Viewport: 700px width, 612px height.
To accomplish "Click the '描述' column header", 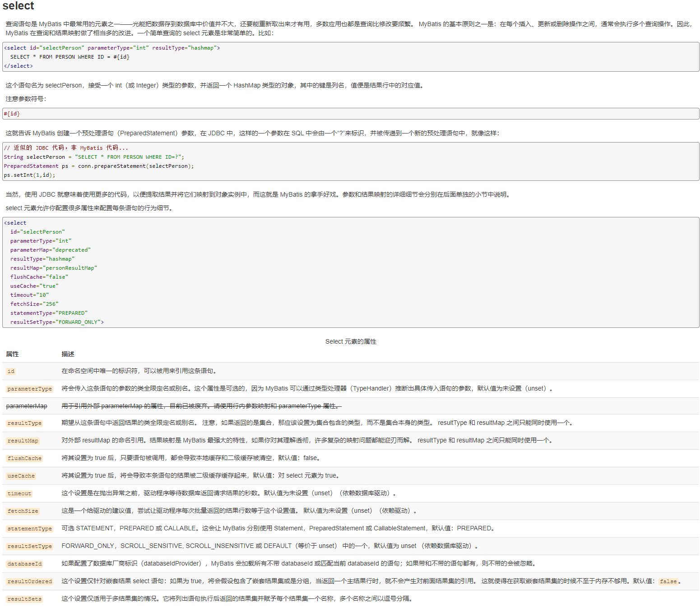I will click(68, 354).
